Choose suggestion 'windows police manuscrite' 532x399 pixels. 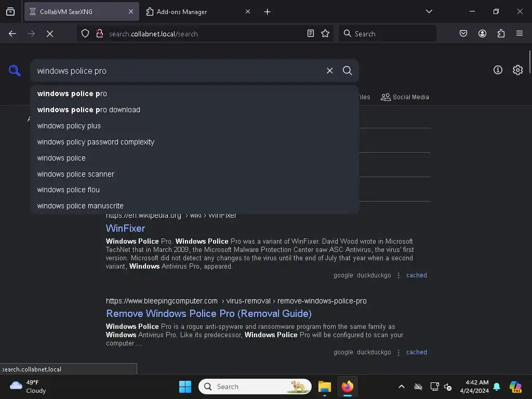194,206
